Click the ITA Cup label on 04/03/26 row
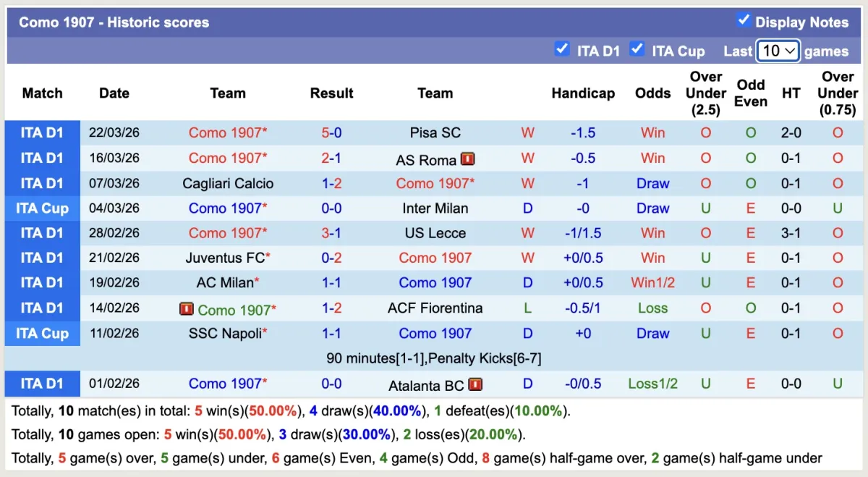This screenshot has height=477, width=868. (x=43, y=208)
